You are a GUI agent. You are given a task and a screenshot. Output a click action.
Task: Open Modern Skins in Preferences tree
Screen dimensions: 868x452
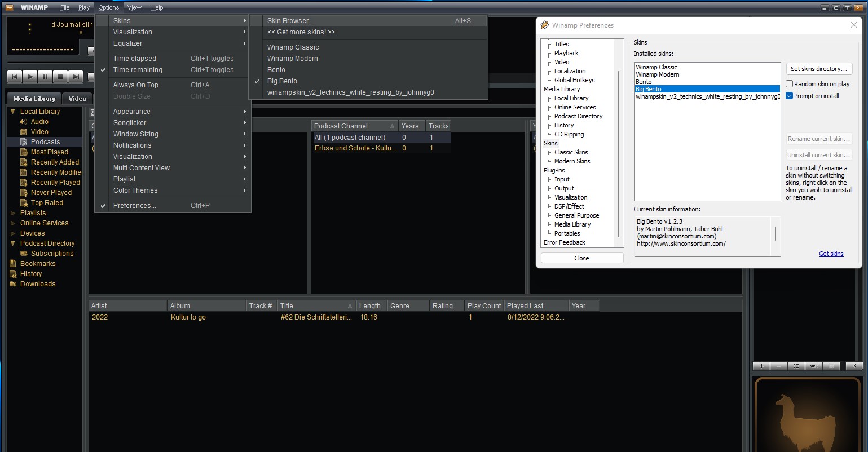(572, 161)
